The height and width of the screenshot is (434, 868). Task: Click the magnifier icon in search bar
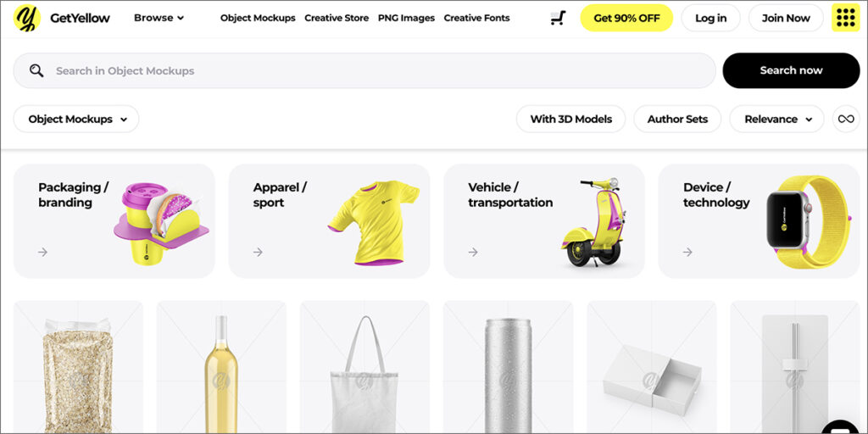36,70
